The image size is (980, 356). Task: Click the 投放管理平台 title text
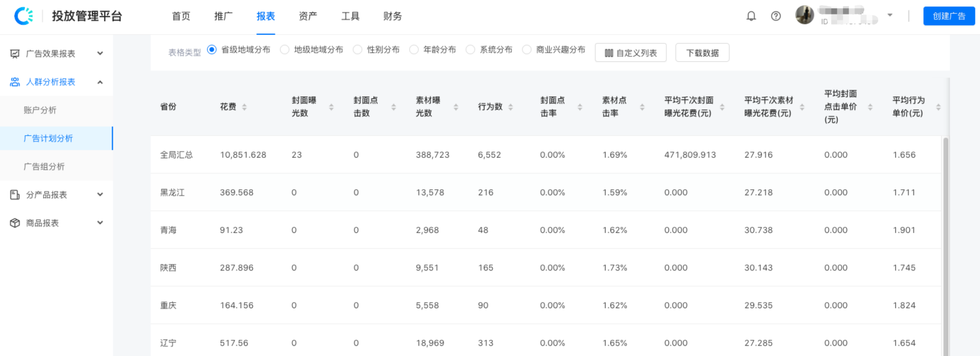[x=87, y=16]
